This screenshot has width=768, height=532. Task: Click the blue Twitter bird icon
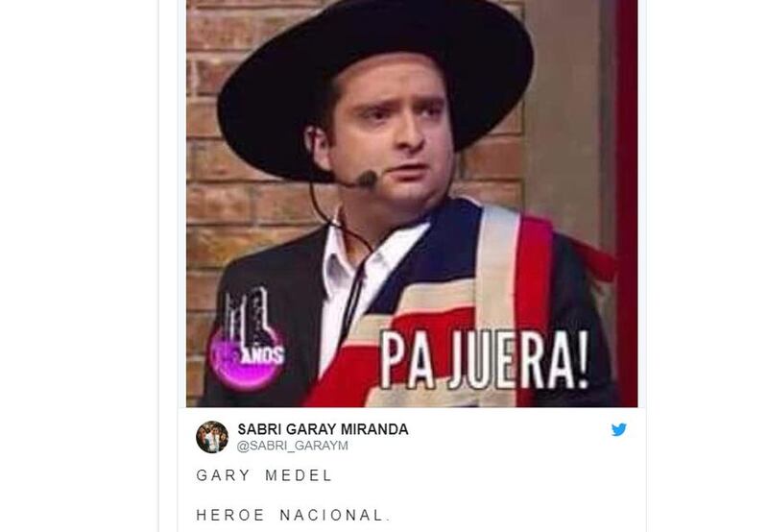point(618,429)
